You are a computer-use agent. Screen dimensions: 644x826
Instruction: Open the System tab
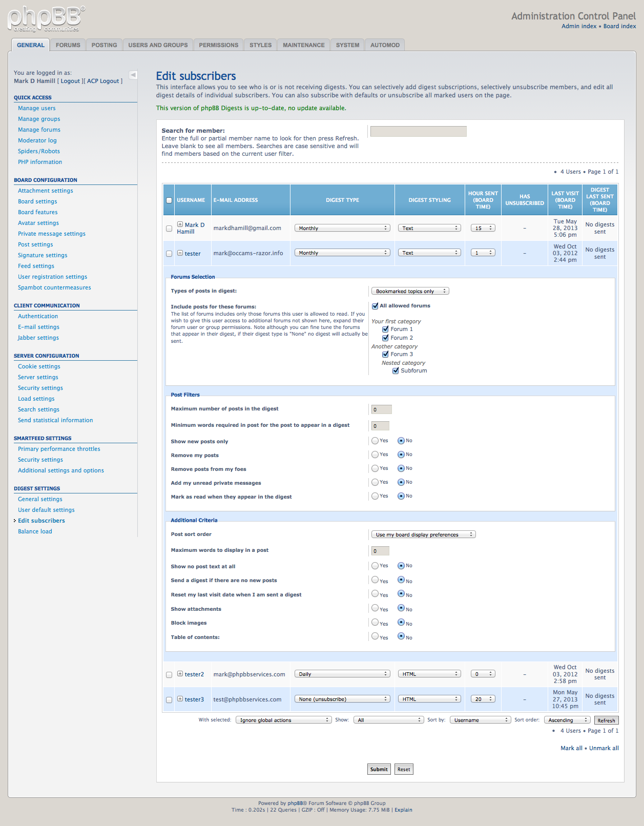tap(347, 45)
